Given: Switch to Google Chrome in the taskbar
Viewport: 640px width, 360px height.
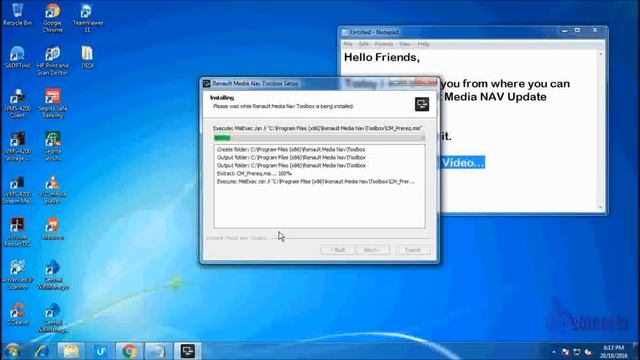Looking at the screenshot, I should click(x=129, y=351).
